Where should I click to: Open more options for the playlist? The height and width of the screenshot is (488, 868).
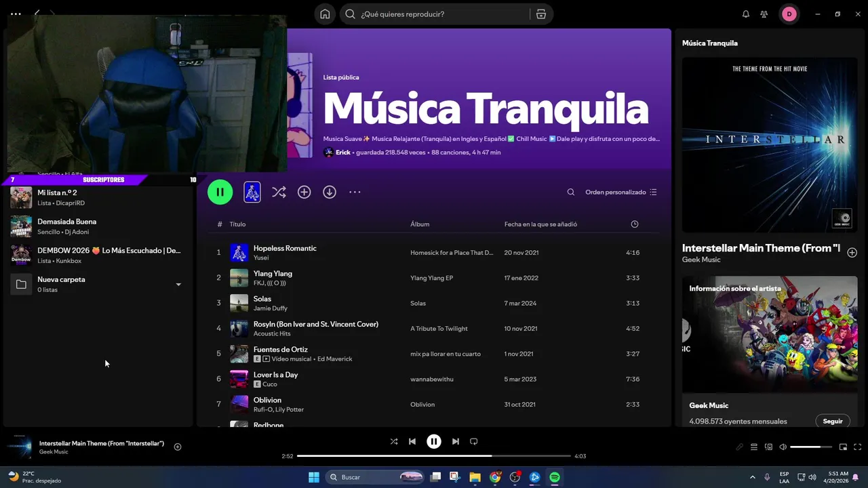[355, 192]
